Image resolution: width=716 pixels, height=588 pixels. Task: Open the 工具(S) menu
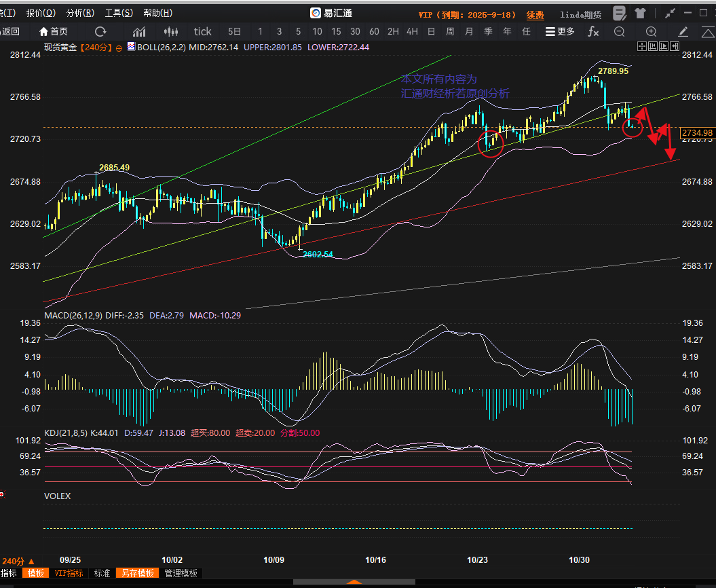click(119, 13)
